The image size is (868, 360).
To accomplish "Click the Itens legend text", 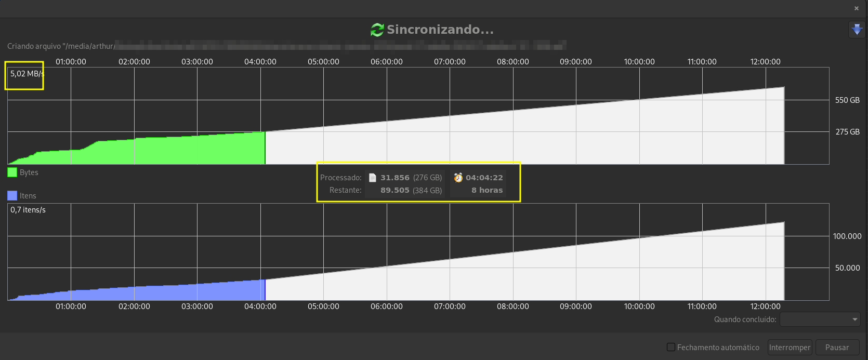I will 28,196.
